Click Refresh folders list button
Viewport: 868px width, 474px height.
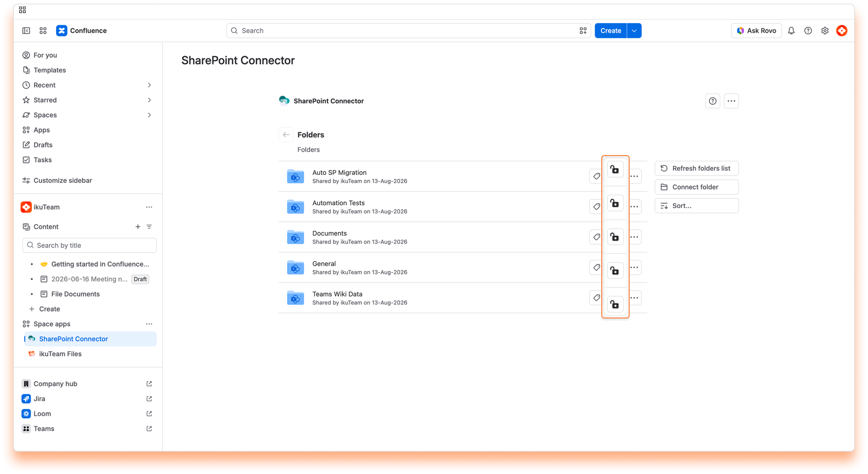[x=696, y=168]
